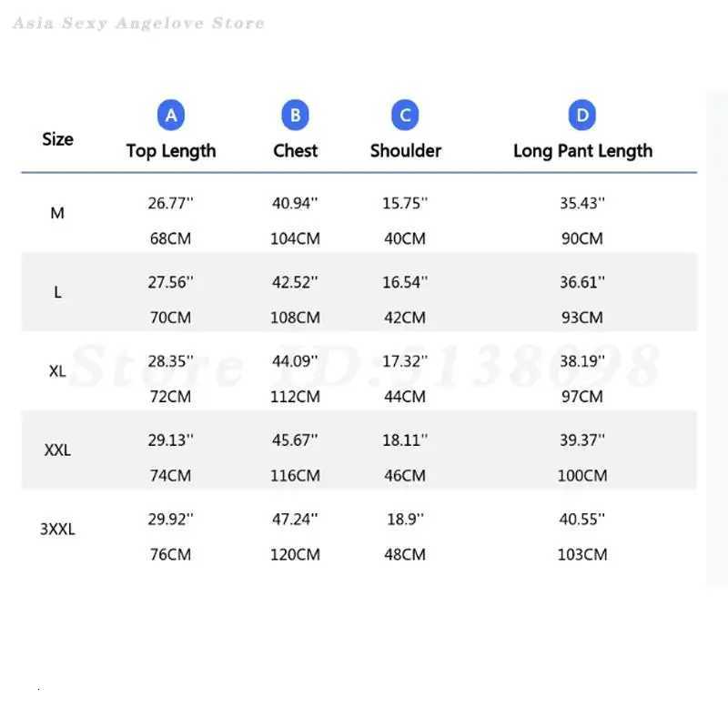Click the 104CM chest value for M
The height and width of the screenshot is (728, 728).
click(x=295, y=238)
